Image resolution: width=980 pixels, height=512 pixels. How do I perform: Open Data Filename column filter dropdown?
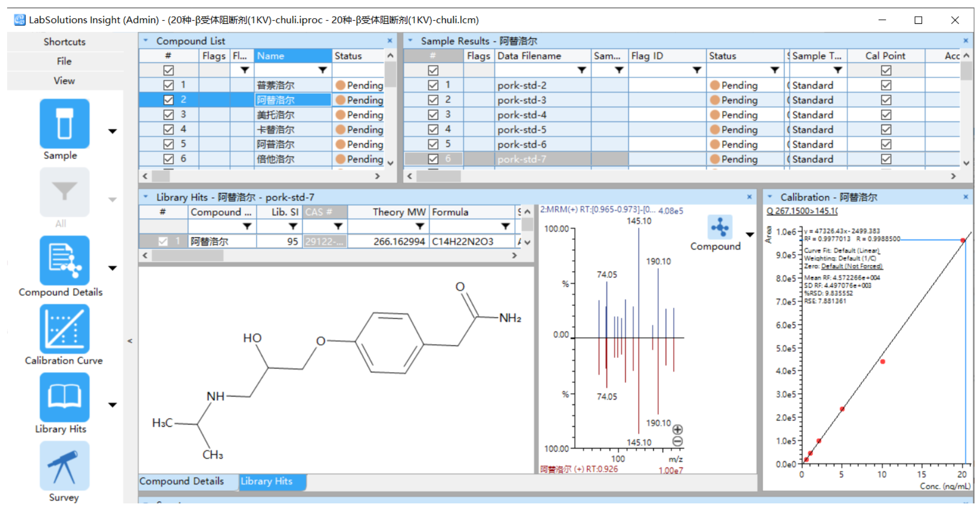tap(582, 70)
